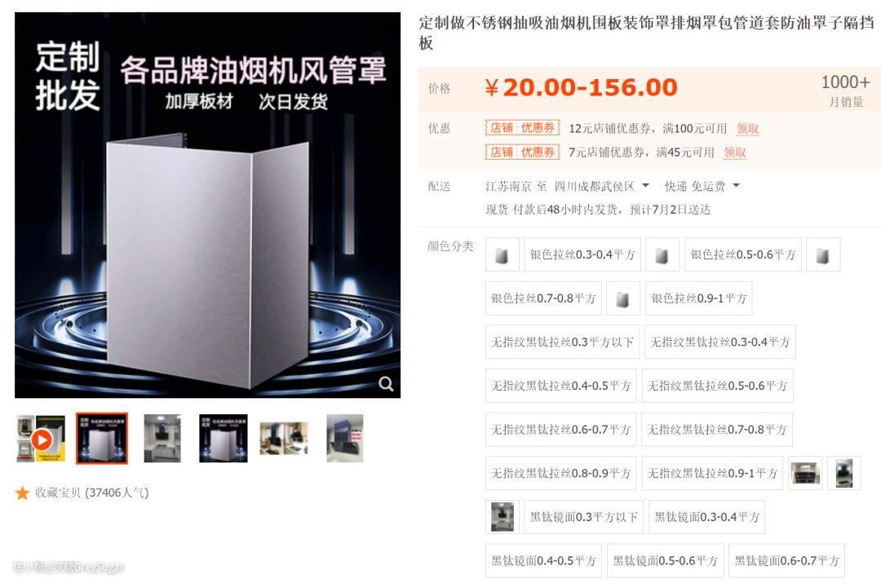Select kitchen photo swatch after 无指纹黑钛拉丝0.9-1平方
This screenshot has width=881, height=588.
point(805,474)
